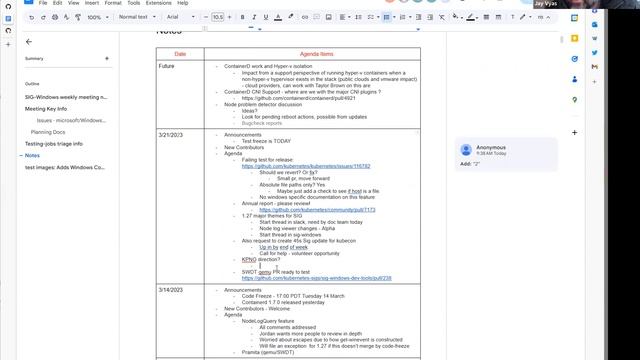Image resolution: width=640 pixels, height=360 pixels.
Task: Click the Insert image icon
Action: (x=329, y=17)
